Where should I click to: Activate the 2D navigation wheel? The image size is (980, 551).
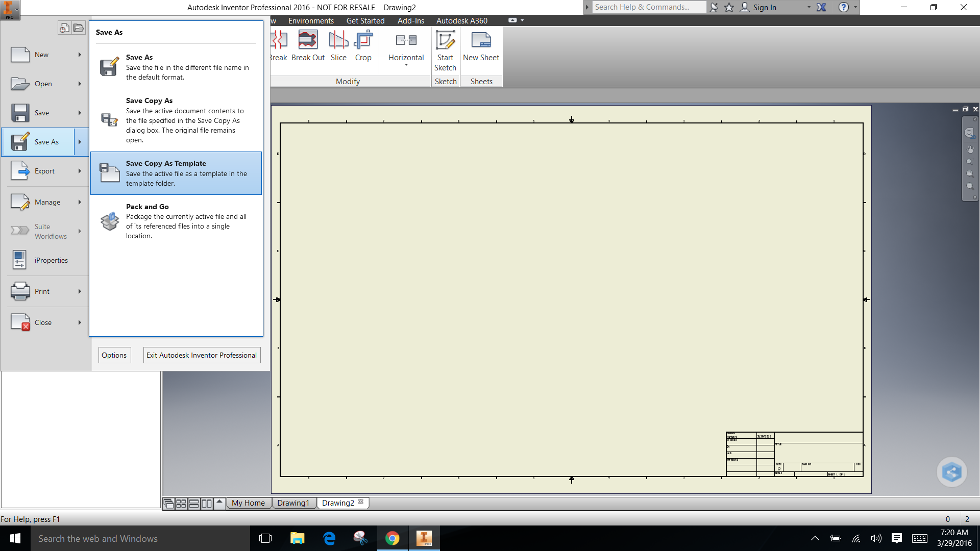[969, 133]
